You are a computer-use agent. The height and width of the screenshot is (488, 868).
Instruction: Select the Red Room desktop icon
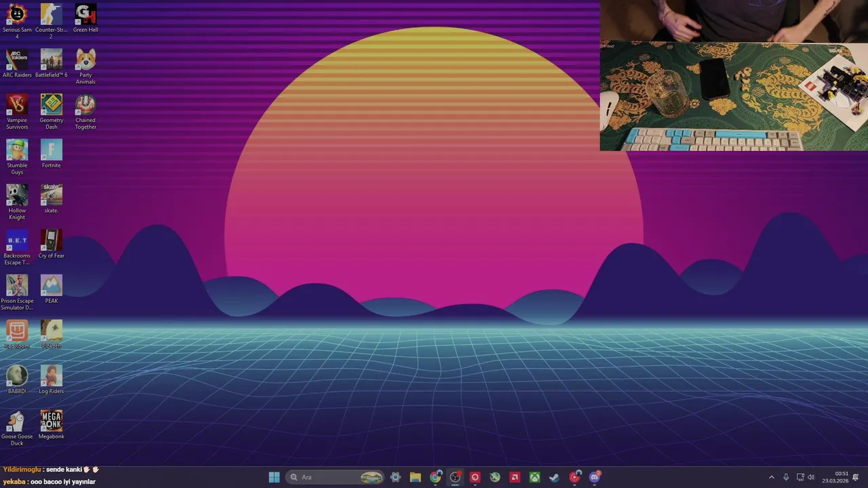pos(17,335)
